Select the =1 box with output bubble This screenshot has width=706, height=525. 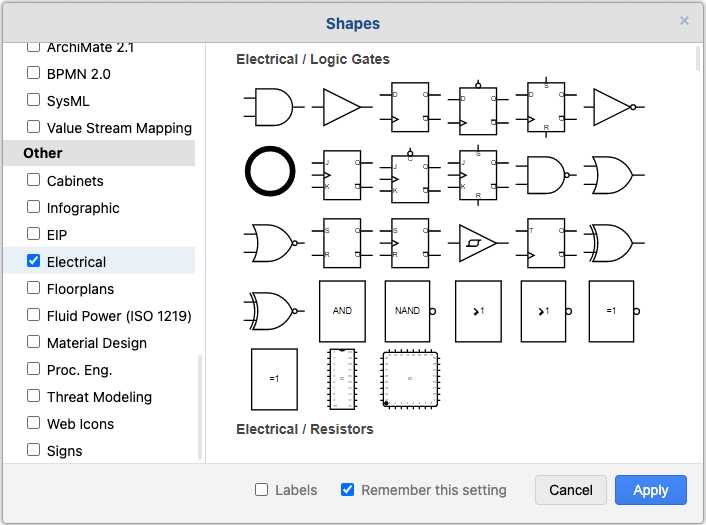[614, 311]
